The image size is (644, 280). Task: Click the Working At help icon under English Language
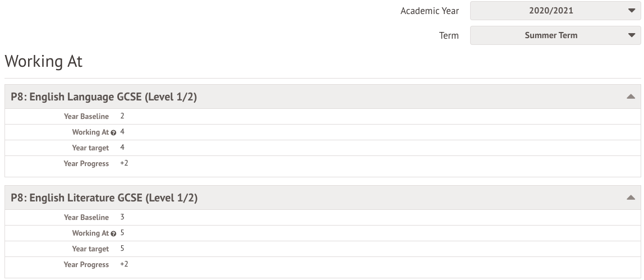[x=114, y=133]
